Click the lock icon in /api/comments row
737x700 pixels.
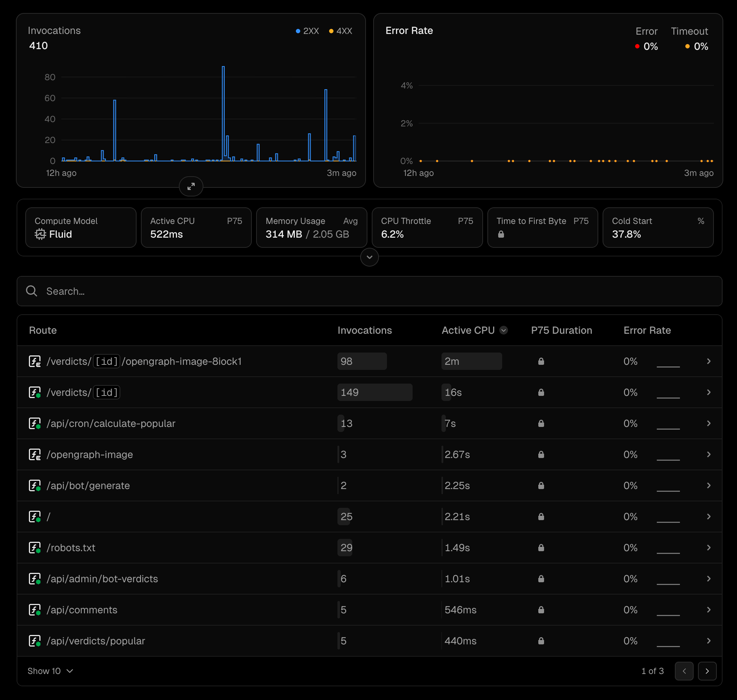[x=541, y=610]
